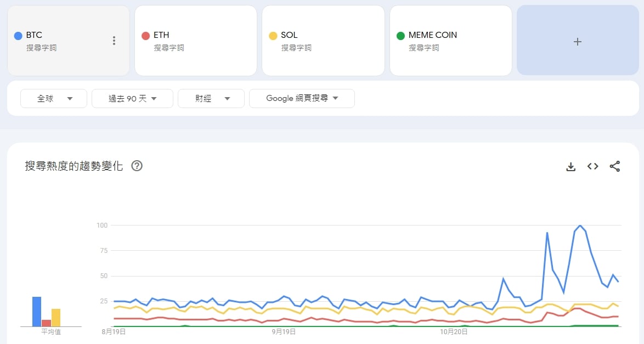Open the help question mark icon

click(137, 166)
